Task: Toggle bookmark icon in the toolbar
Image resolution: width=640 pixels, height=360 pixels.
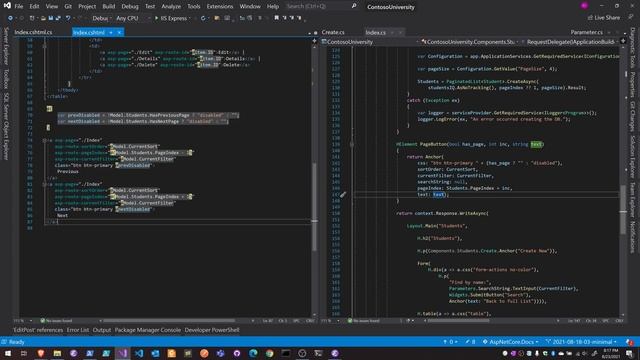Action: (276, 18)
